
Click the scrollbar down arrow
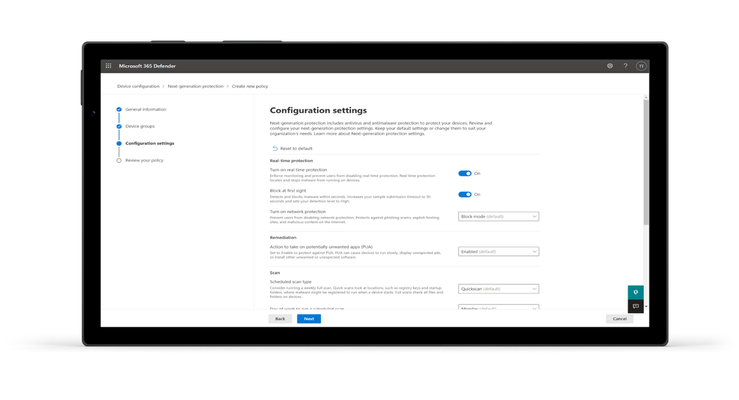point(646,307)
